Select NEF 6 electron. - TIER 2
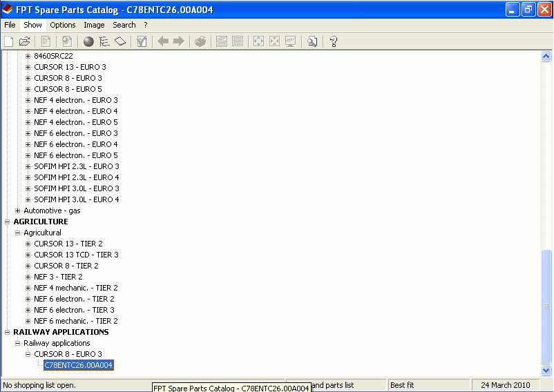 click(74, 299)
